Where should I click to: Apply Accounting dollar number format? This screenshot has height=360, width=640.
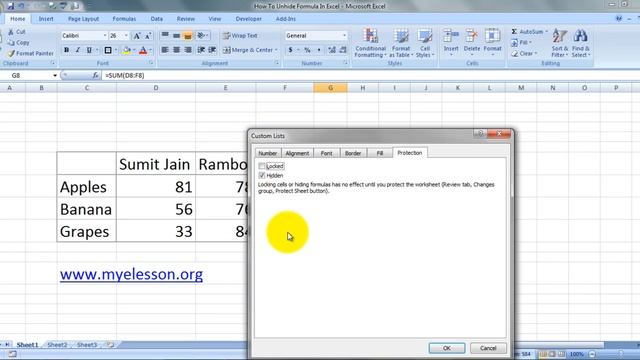coord(290,50)
